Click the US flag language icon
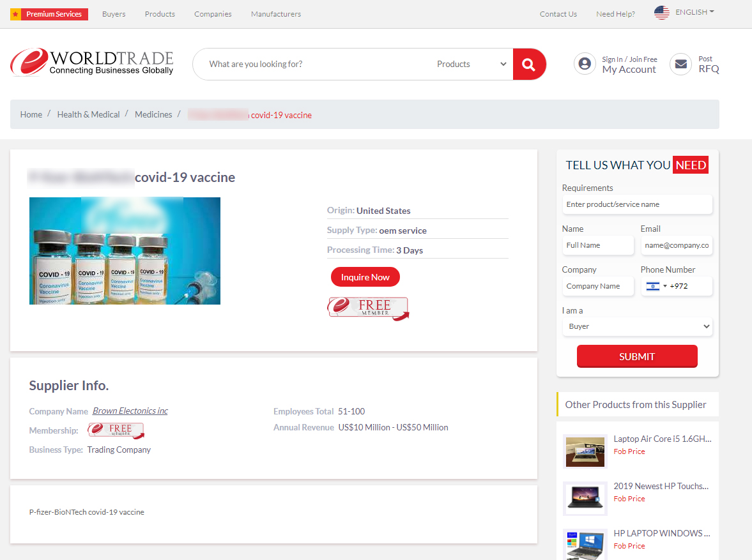This screenshot has height=560, width=752. click(662, 13)
